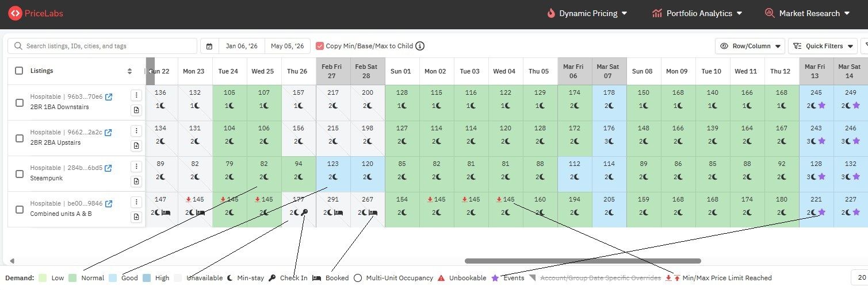The image size is (868, 290).
Task: Open the Quick Filters dropdown
Action: (823, 46)
